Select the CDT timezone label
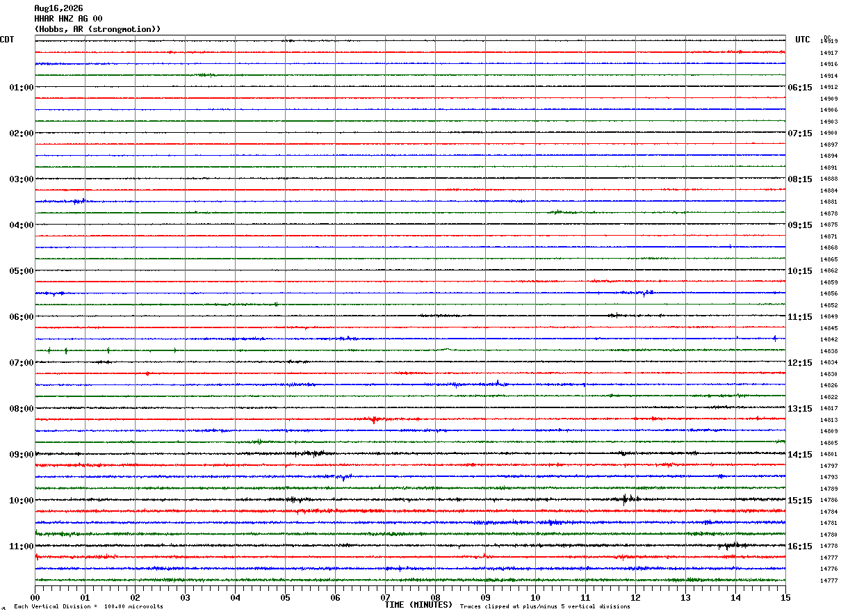841x616 pixels. 7,40
